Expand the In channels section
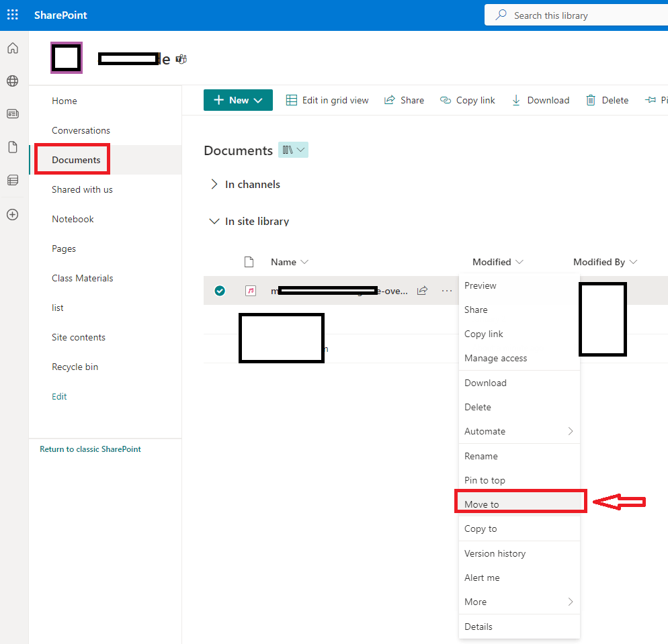This screenshot has width=668, height=644. tap(214, 184)
